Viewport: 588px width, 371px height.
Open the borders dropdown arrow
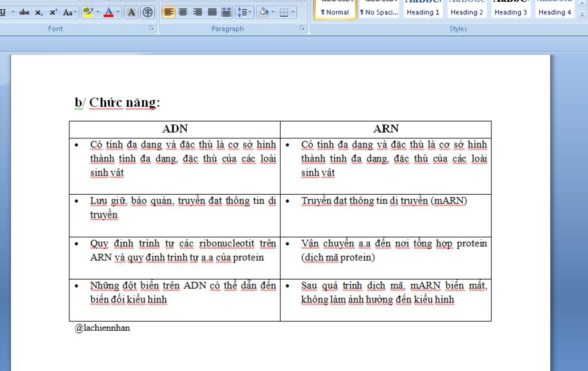293,13
